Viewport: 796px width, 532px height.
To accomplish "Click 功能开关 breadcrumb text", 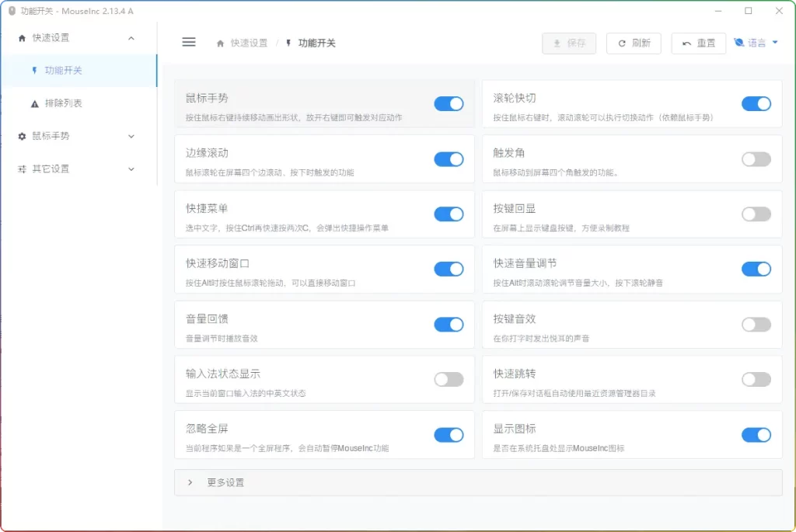I will [x=317, y=43].
